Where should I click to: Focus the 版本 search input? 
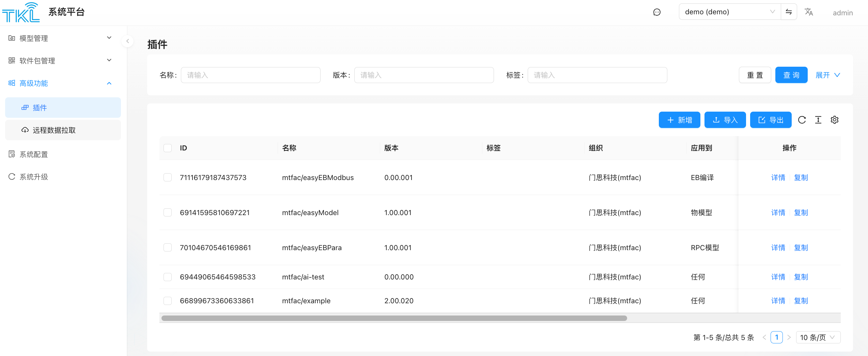(x=424, y=75)
